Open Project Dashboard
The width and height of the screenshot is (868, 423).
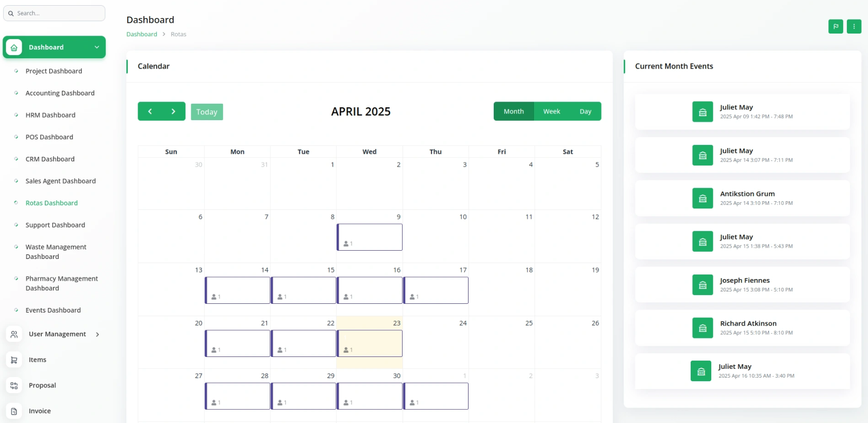[x=54, y=71]
